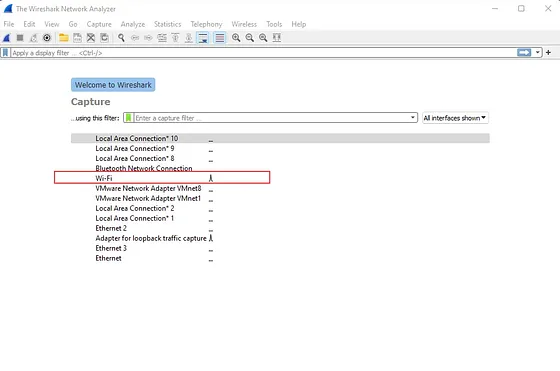Image resolution: width=560 pixels, height=371 pixels.
Task: Open the Edit menu
Action: tap(29, 24)
